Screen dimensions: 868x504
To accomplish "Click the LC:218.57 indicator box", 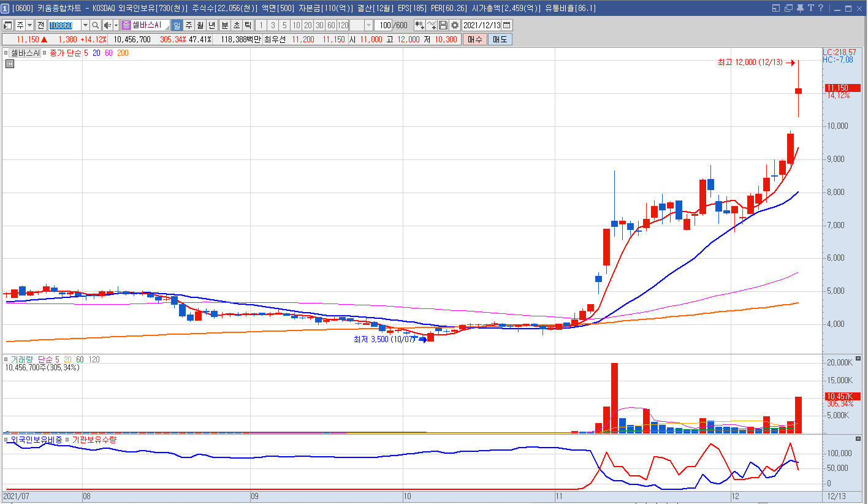I will coord(840,53).
